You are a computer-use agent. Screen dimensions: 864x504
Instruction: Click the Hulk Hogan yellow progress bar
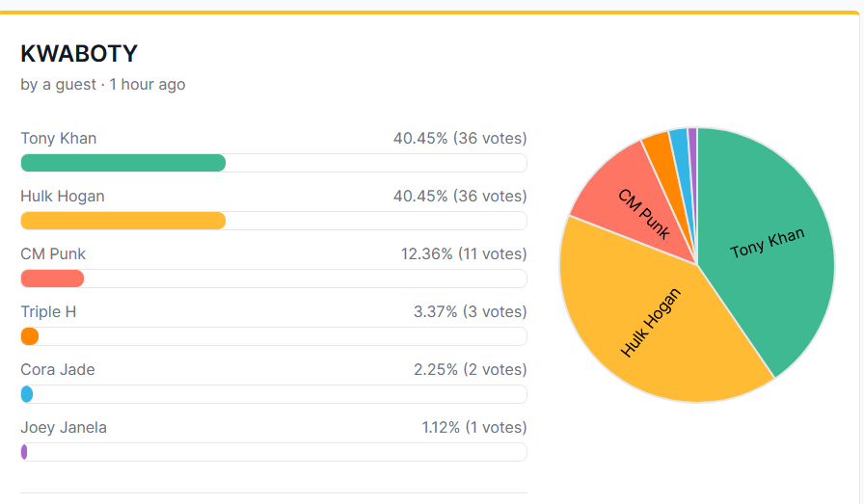pos(123,221)
